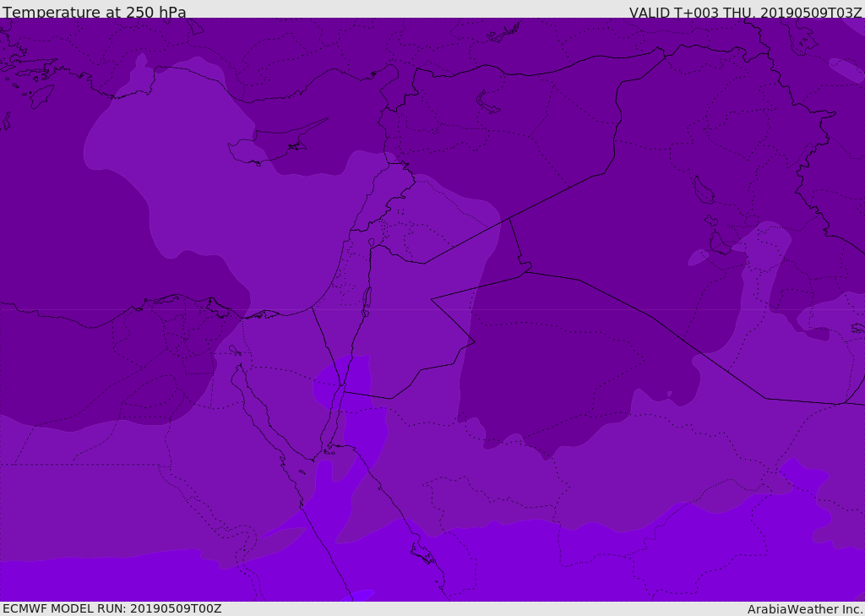This screenshot has width=865, height=616.
Task: Click the small light patch in top-right corner
Action: click(846, 69)
